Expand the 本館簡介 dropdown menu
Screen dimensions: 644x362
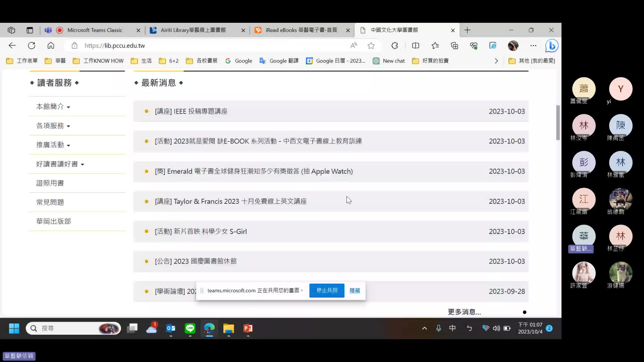coord(53,107)
